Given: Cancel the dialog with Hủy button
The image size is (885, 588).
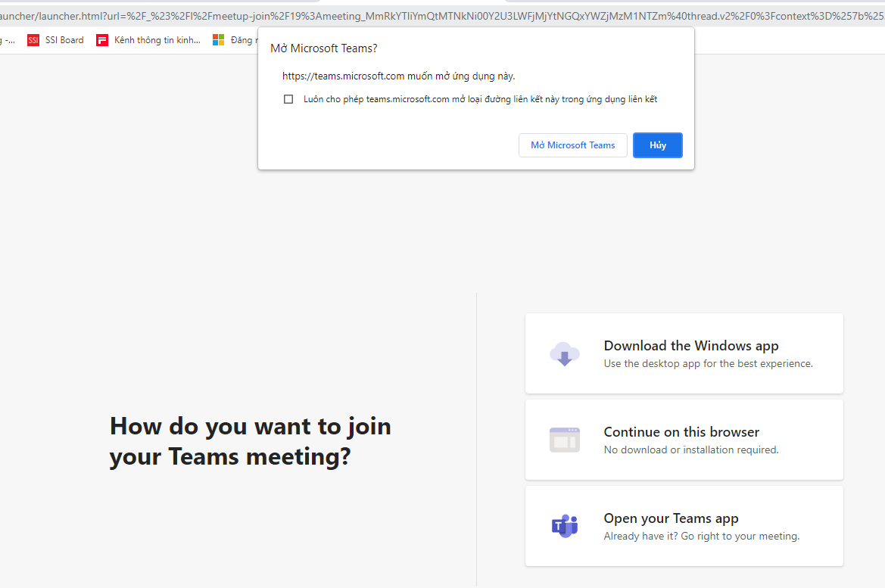Looking at the screenshot, I should (657, 145).
